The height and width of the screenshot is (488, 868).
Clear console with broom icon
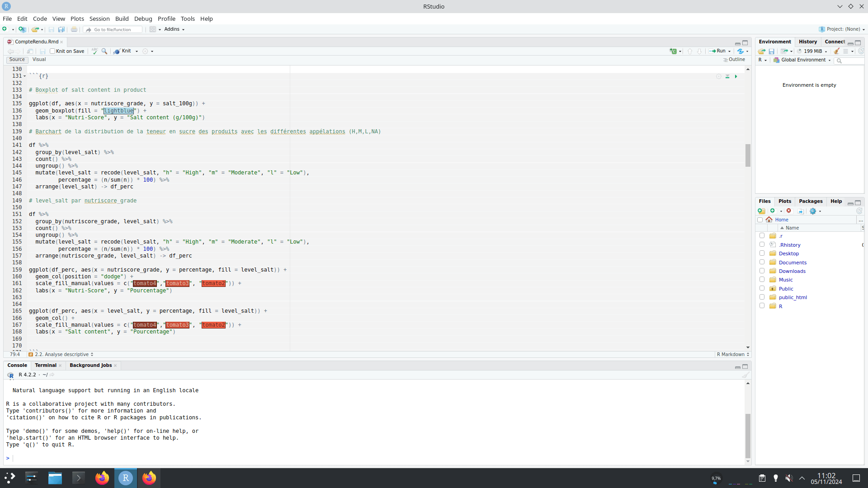point(745,375)
